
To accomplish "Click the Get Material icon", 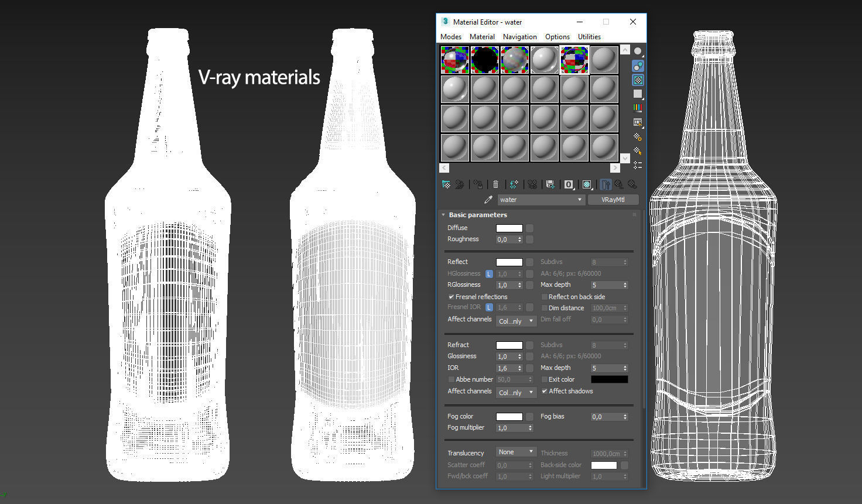I will tap(446, 184).
